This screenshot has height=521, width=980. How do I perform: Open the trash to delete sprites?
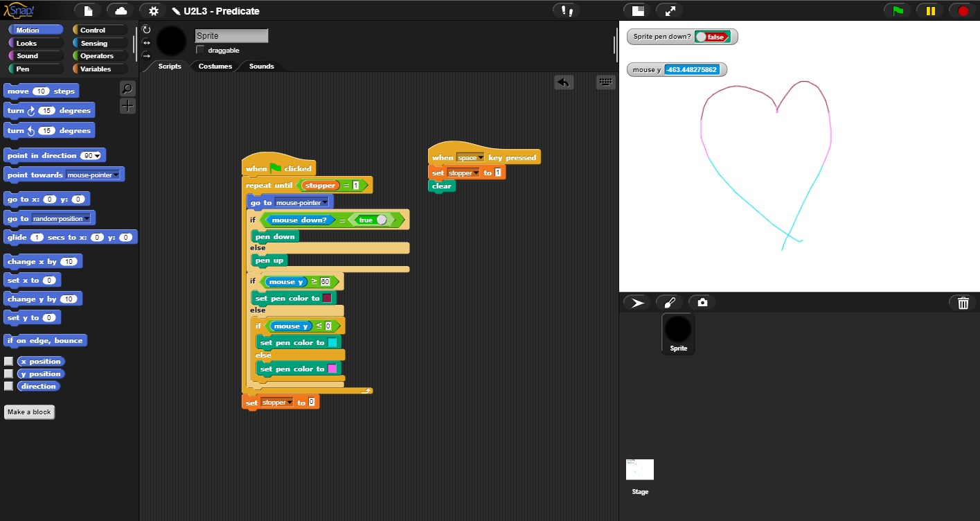click(963, 303)
